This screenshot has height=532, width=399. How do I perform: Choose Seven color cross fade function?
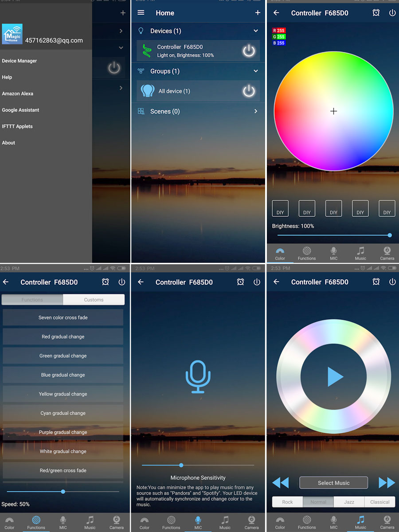pos(63,317)
